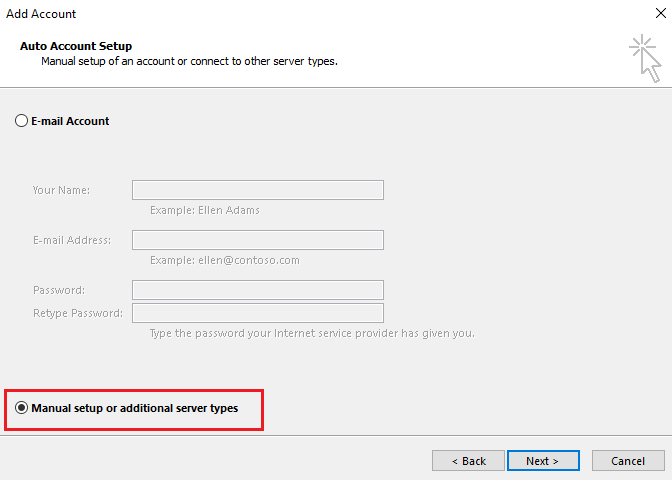672x481 pixels.
Task: Cancel the account setup
Action: [628, 461]
